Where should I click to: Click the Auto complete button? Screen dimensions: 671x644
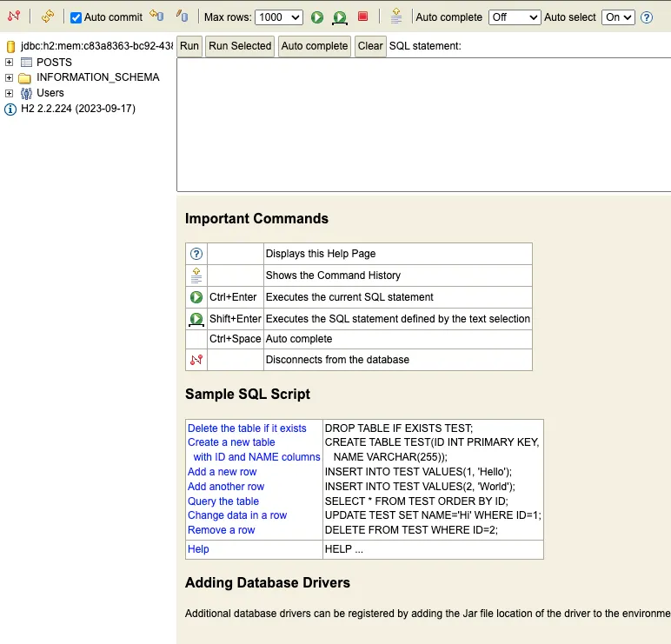[315, 46]
